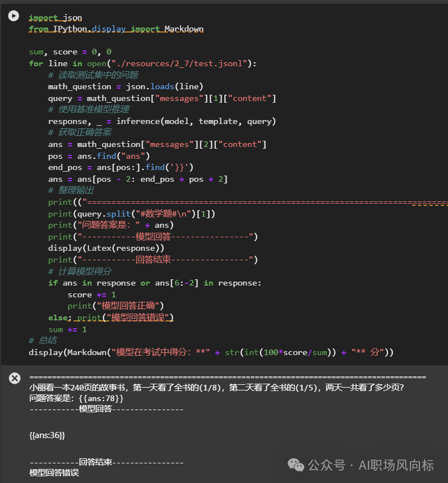Click the print line with '问题答案是'
The height and width of the screenshot is (483, 448).
click(x=111, y=226)
